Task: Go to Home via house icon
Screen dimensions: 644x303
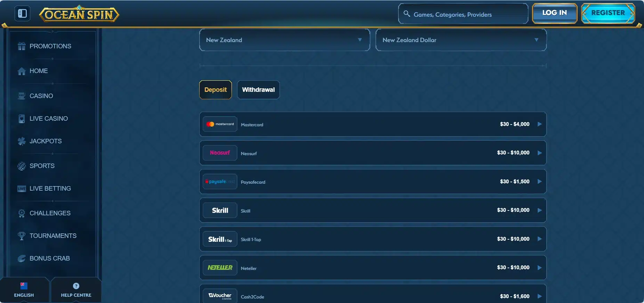Action: coord(22,71)
